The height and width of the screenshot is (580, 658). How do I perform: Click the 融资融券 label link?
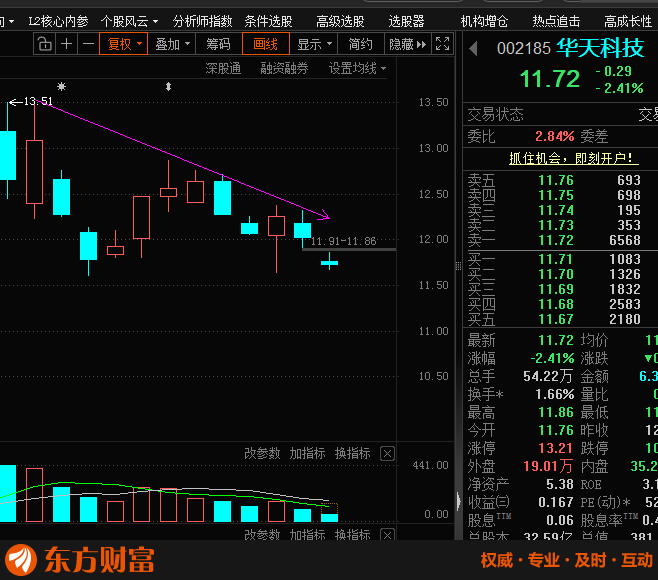285,68
